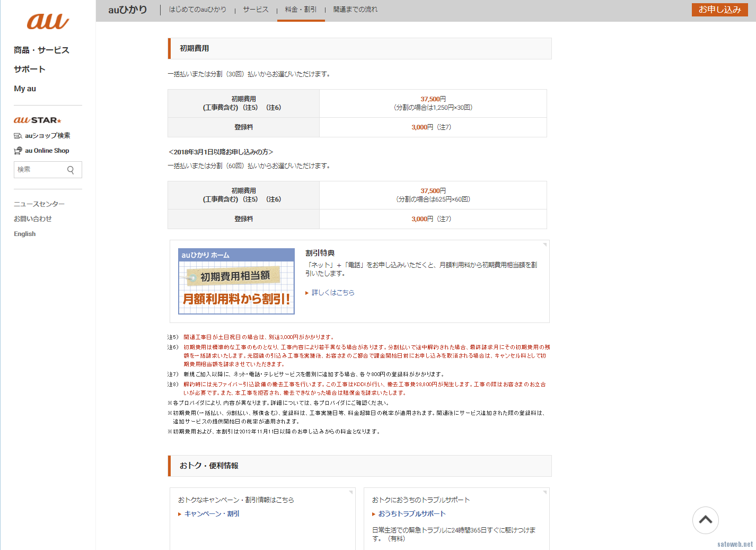Click the search magnifier icon
756x550 pixels.
[x=71, y=170]
